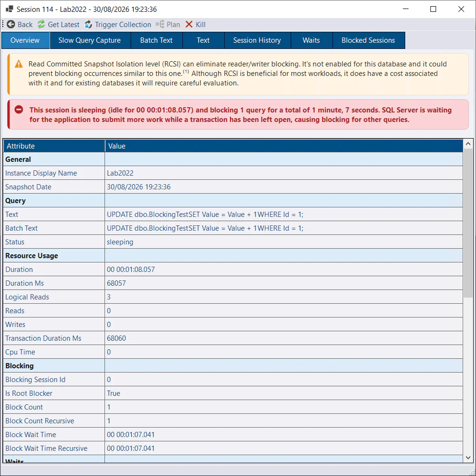Viewport: 476px width, 476px height.
Task: Switch to the Text tab
Action: pyautogui.click(x=203, y=40)
